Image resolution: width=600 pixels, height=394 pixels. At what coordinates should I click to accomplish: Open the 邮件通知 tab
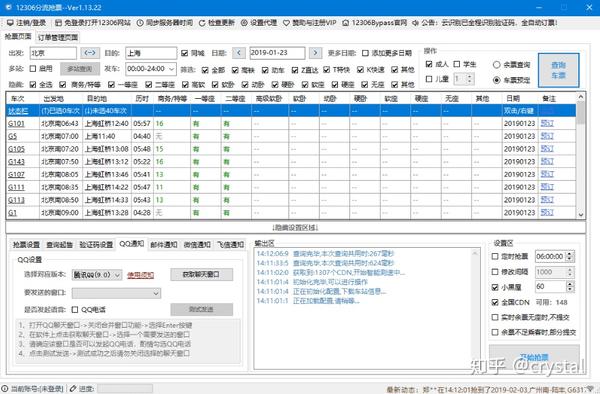tap(164, 244)
